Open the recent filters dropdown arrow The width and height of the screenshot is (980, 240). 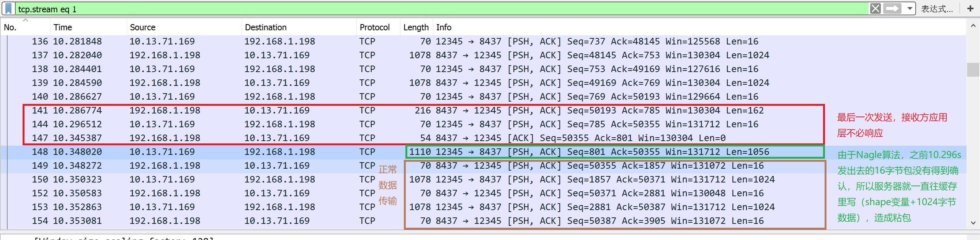(x=910, y=8)
